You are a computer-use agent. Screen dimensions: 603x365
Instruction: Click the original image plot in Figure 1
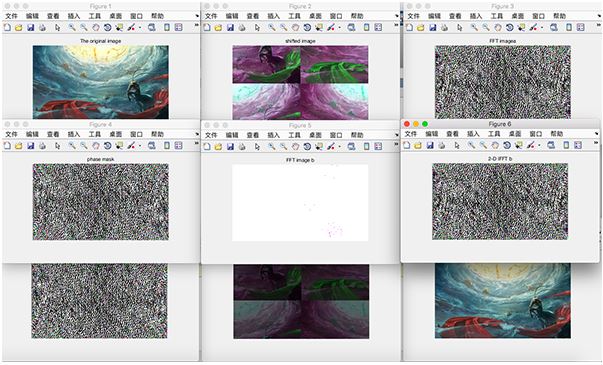[100, 82]
